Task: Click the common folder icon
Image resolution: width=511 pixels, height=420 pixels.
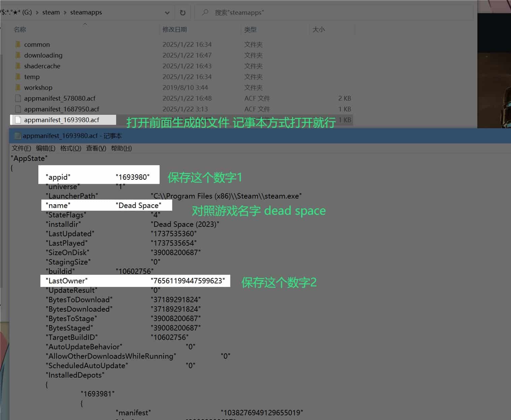Action: click(18, 44)
